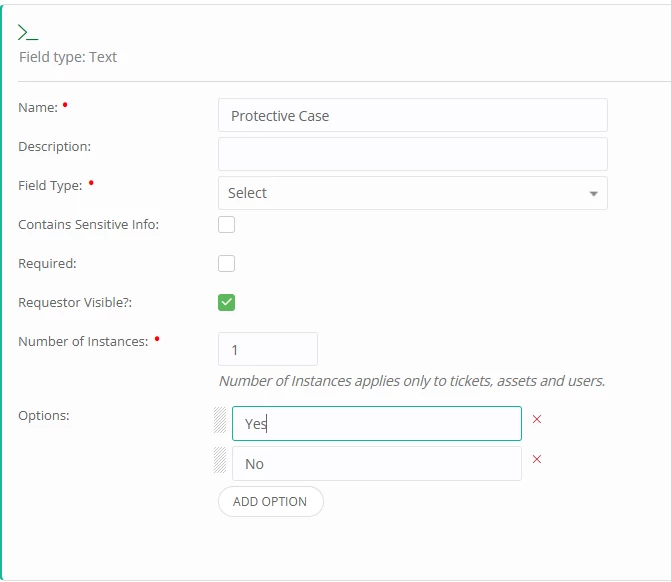This screenshot has height=582, width=671.
Task: Click the Name label
Action: [x=38, y=107]
